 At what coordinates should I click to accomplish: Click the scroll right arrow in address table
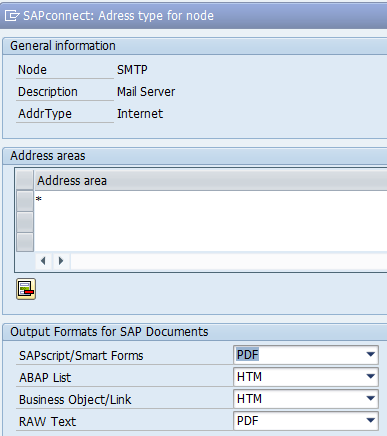[x=61, y=261]
